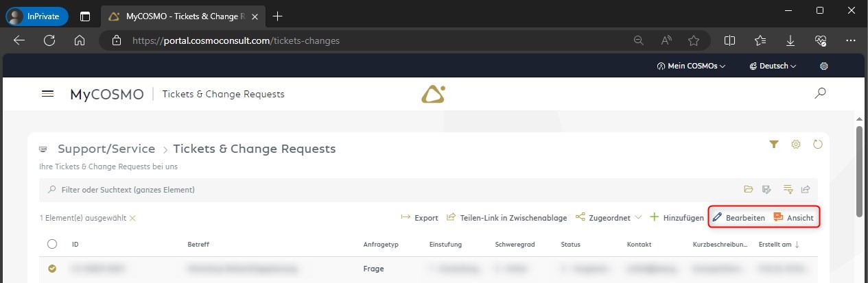Click Bearbeiten to edit the ticket
Screen dimensions: 868x283
pos(738,218)
